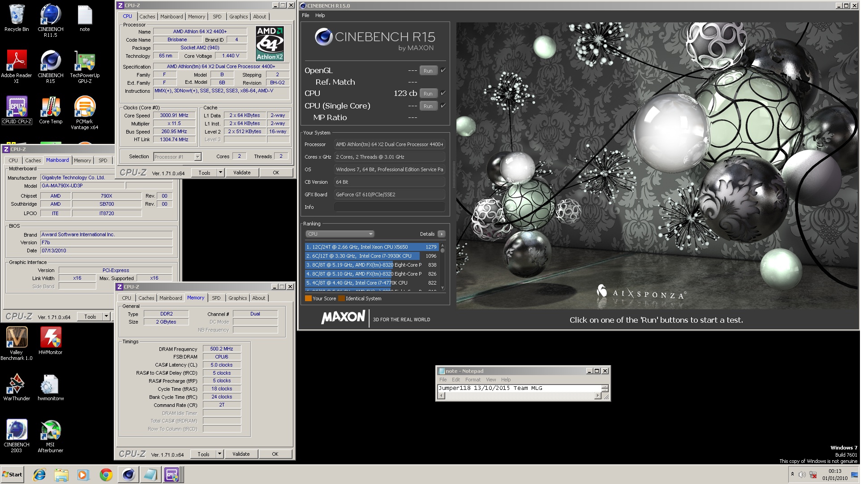Open Notepad Edit menu
This screenshot has height=484, width=868.
pos(455,380)
